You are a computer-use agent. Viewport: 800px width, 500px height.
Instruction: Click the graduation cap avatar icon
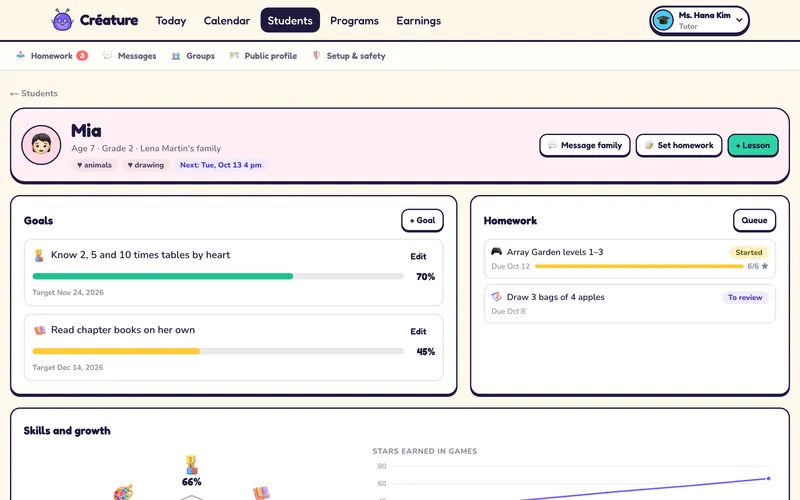click(663, 20)
